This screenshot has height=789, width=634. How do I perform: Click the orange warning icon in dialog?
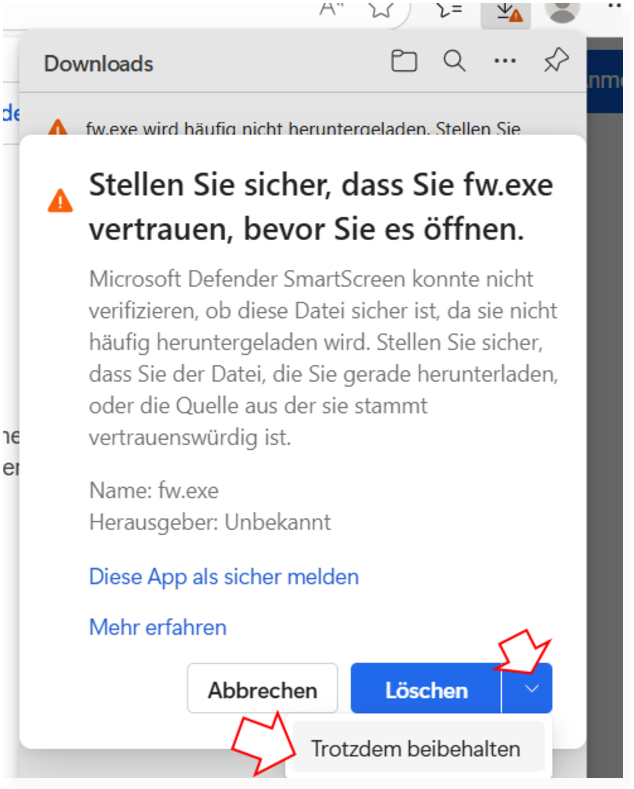pyautogui.click(x=60, y=201)
